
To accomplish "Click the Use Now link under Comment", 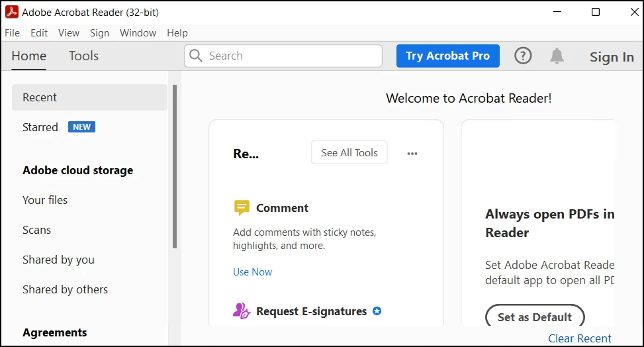I will pos(252,272).
